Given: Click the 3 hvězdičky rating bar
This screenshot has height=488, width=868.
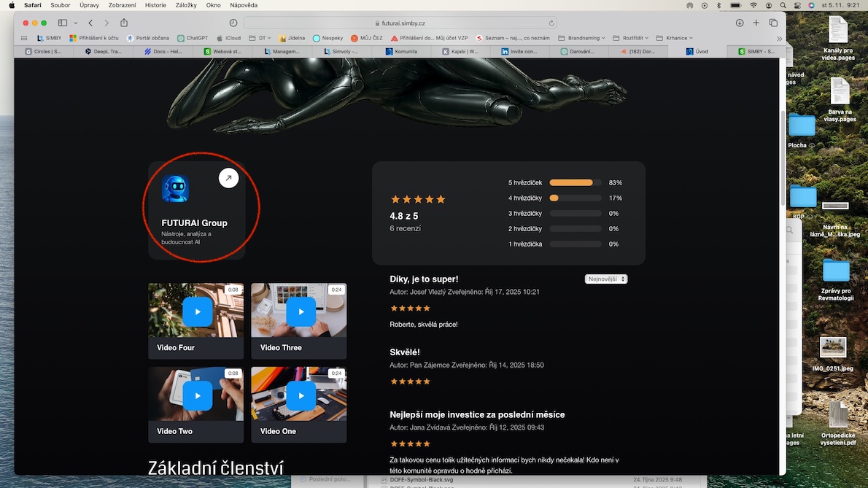Looking at the screenshot, I should point(576,214).
